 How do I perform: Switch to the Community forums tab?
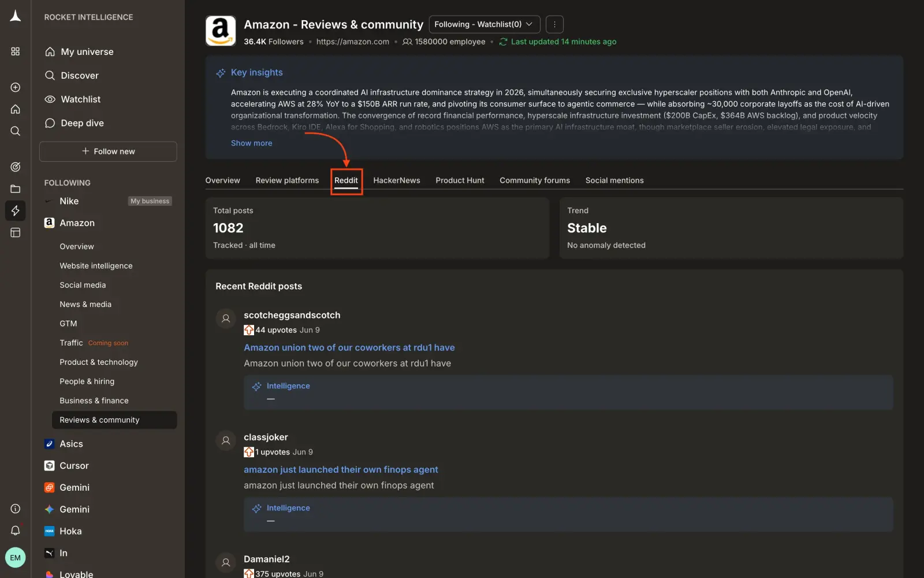tap(535, 180)
